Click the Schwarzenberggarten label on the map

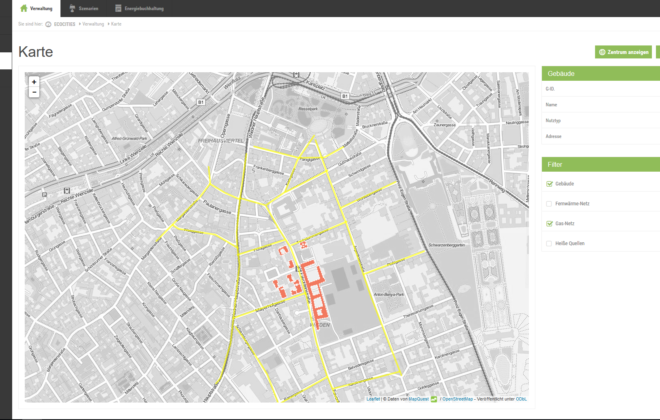[x=447, y=245]
